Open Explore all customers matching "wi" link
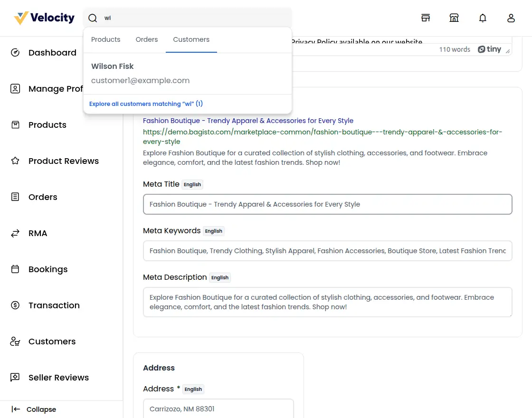The height and width of the screenshot is (418, 532). pyautogui.click(x=146, y=104)
